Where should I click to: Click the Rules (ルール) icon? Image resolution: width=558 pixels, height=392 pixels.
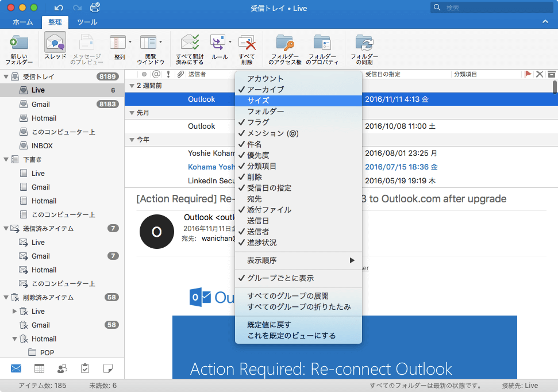pyautogui.click(x=218, y=43)
